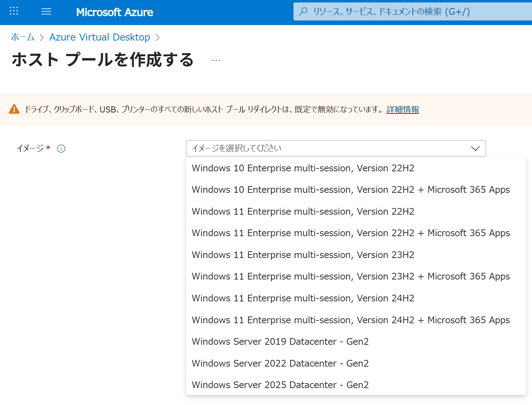Select Windows 11 multi-session 23H2 without Microsoft 365 Apps
The height and width of the screenshot is (405, 532).
[x=356, y=255]
